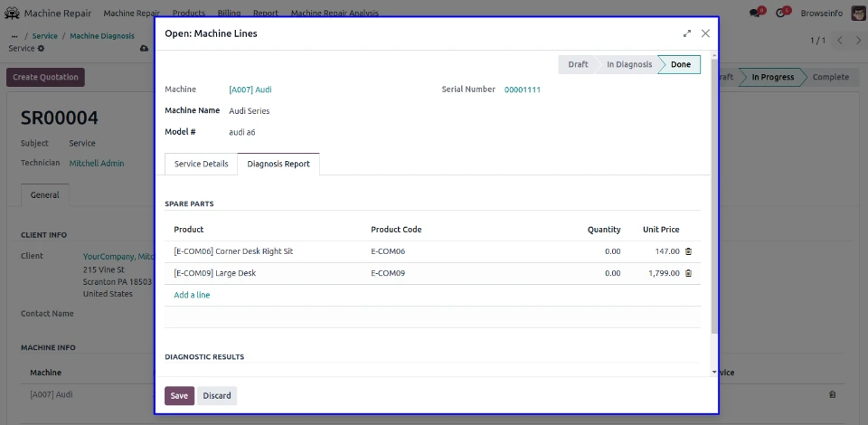Set machine line status to Done
868x425 pixels.
(681, 65)
